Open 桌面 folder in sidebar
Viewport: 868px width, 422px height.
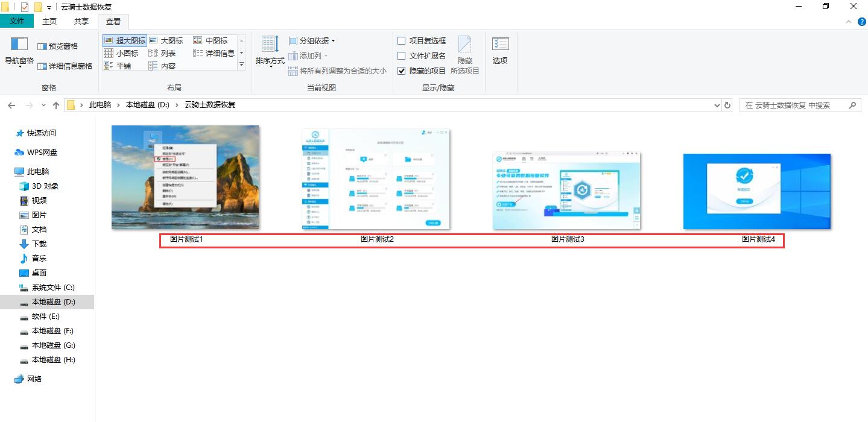point(33,272)
